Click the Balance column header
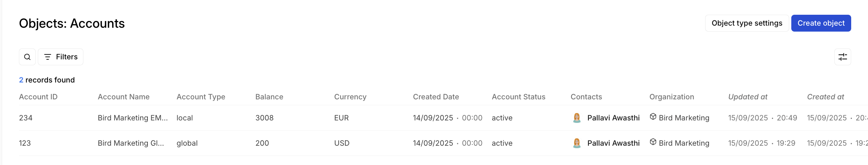This screenshot has width=868, height=165. 269,97
